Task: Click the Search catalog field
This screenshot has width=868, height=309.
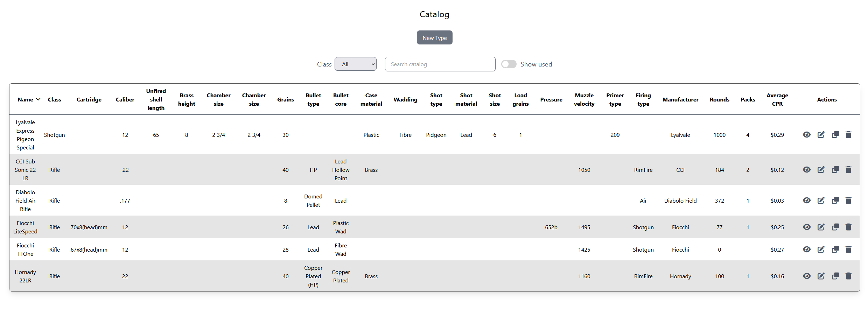Action: 440,64
